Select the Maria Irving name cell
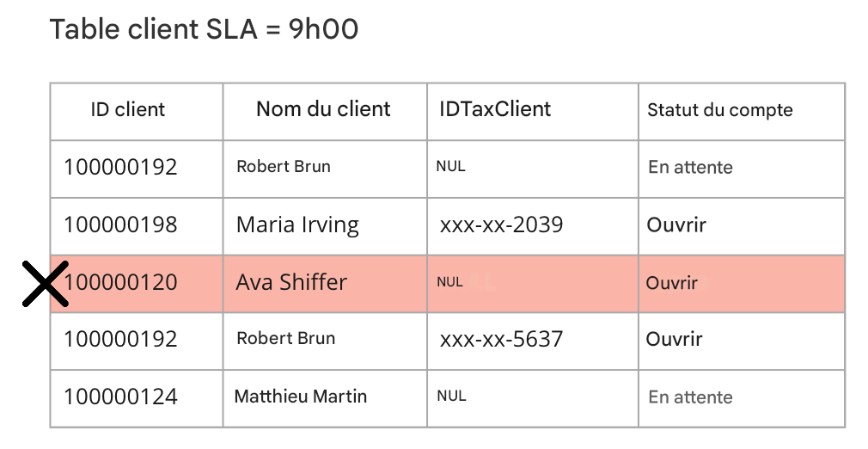The width and height of the screenshot is (868, 449). click(297, 225)
